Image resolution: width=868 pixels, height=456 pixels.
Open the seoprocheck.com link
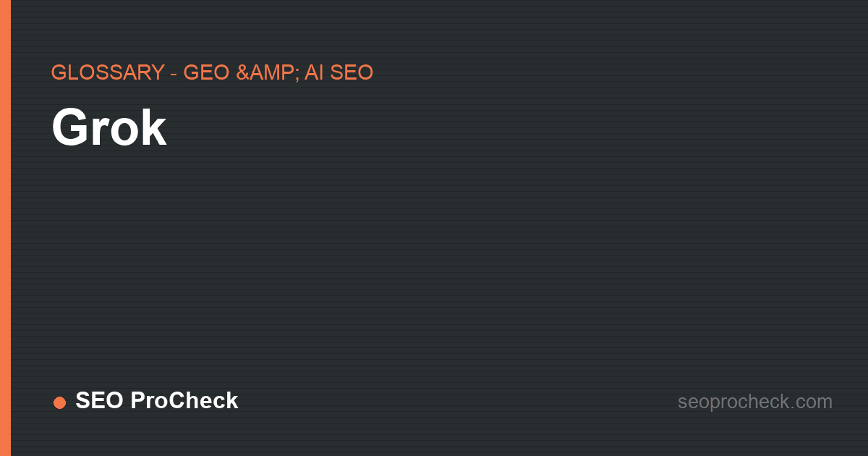755,402
